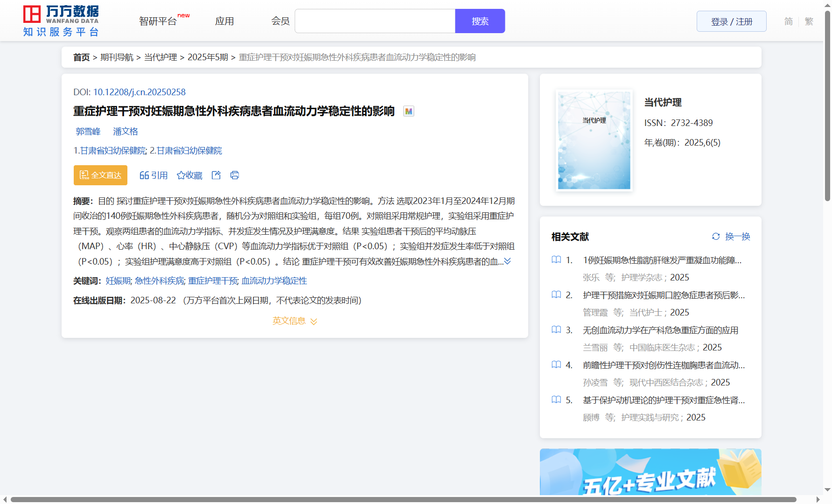Screen dimensions: 832x504
Task: Open the 会员 menu item
Action: 280,21
